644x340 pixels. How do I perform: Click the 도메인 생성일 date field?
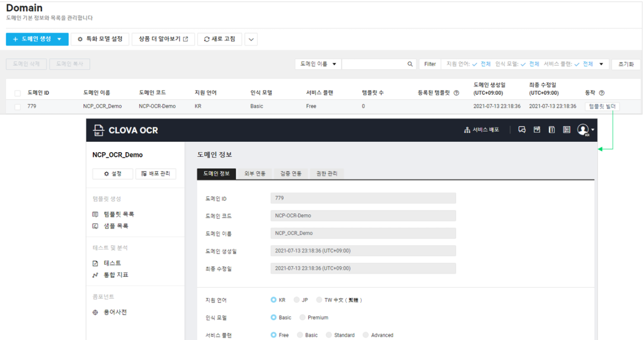point(363,251)
